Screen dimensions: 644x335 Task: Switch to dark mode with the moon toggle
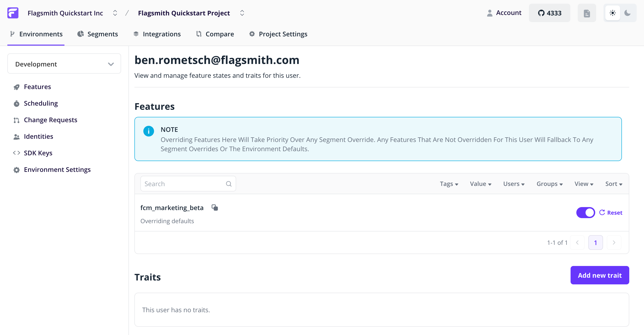pos(628,13)
